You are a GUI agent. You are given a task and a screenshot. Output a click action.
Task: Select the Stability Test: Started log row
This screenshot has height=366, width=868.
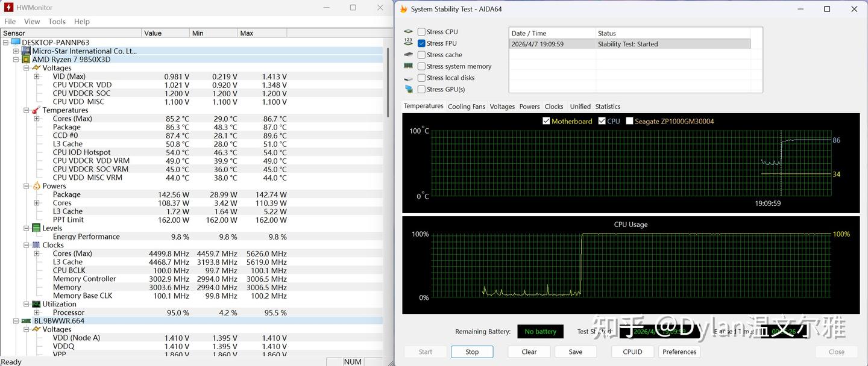pos(630,44)
